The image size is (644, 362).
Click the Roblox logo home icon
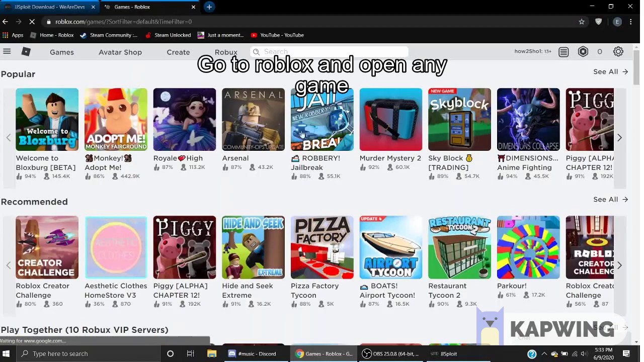click(x=26, y=51)
